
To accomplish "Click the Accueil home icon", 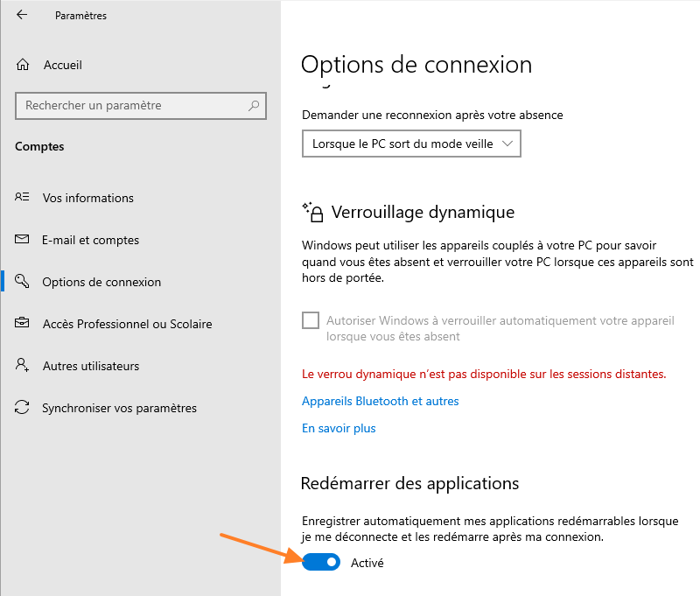I will click(23, 65).
